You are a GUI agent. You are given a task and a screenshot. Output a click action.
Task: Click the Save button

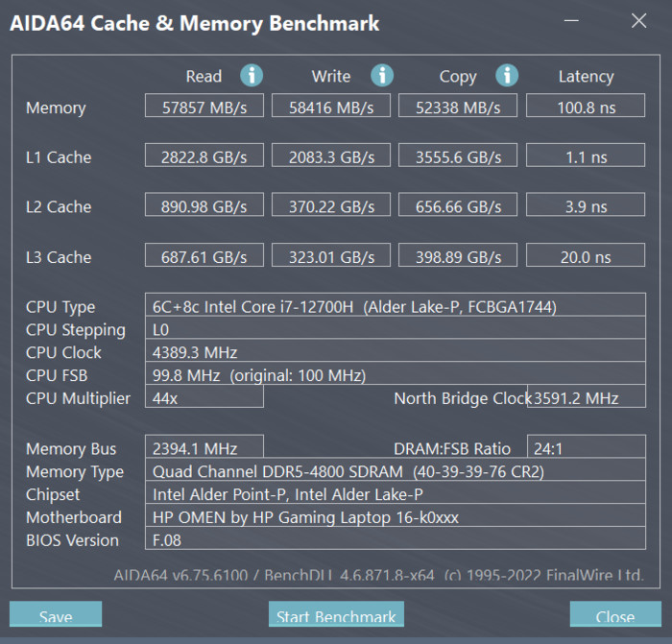56,614
